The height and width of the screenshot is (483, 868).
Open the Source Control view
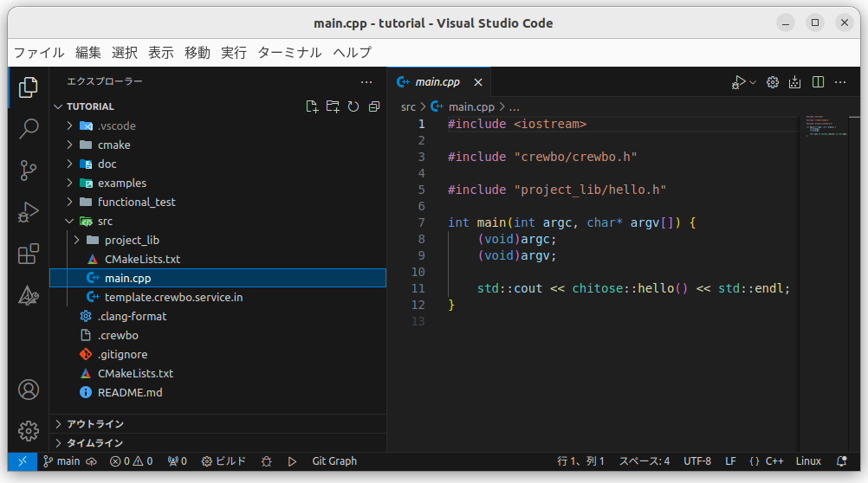29,171
